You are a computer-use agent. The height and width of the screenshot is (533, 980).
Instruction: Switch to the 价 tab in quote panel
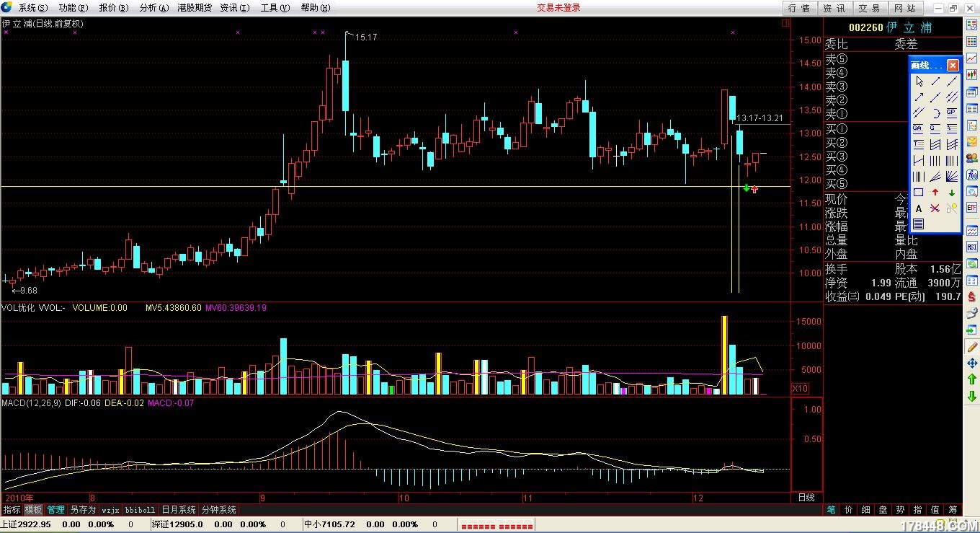pyautogui.click(x=849, y=510)
